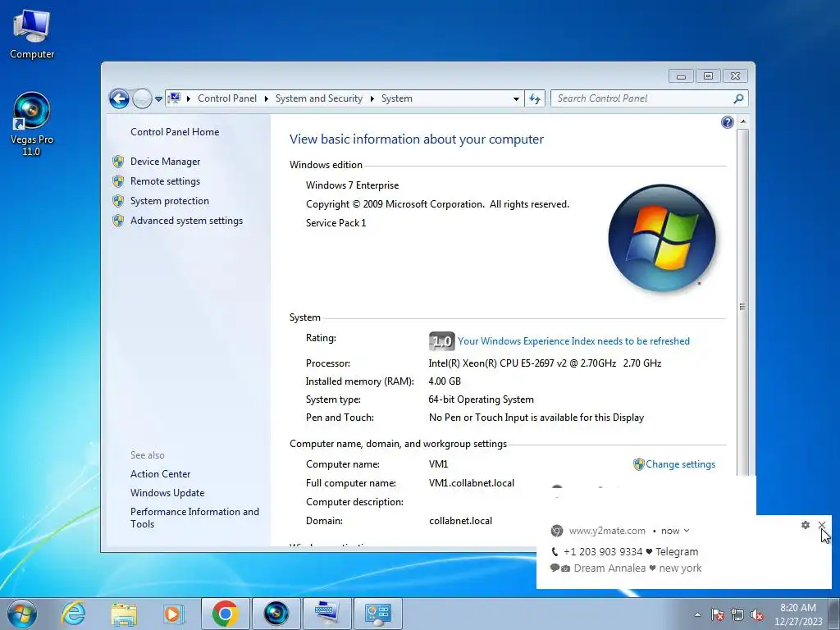This screenshot has width=840, height=630.
Task: Switch to Google Chrome on taskbar
Action: [x=225, y=614]
